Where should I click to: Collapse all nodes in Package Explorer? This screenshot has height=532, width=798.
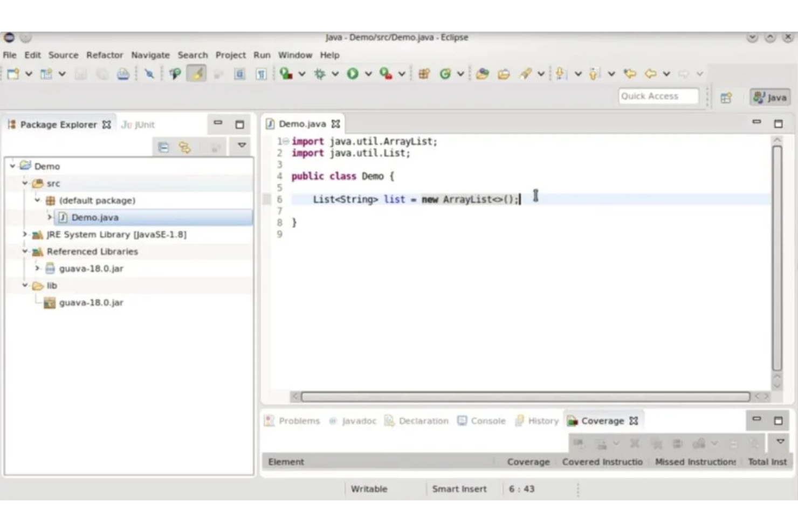click(164, 146)
